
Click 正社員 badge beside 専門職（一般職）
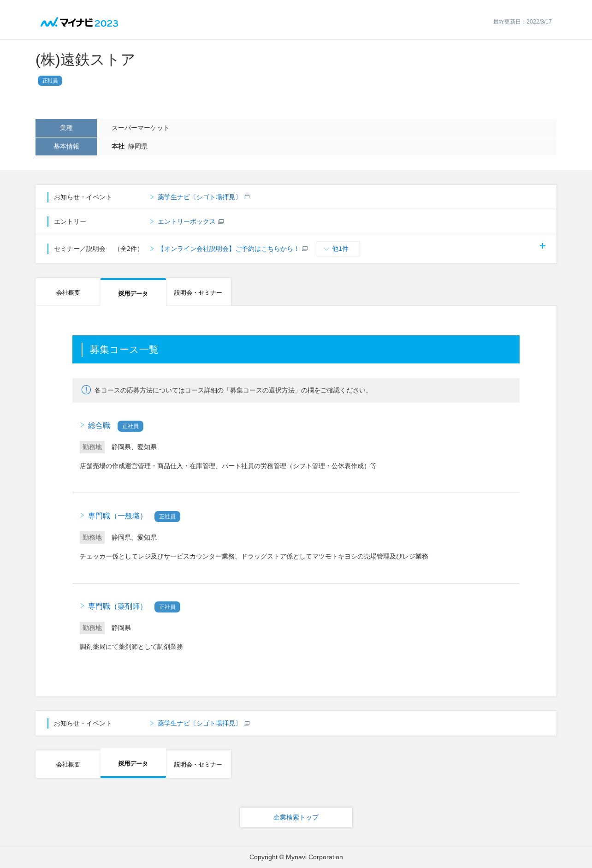click(x=167, y=517)
